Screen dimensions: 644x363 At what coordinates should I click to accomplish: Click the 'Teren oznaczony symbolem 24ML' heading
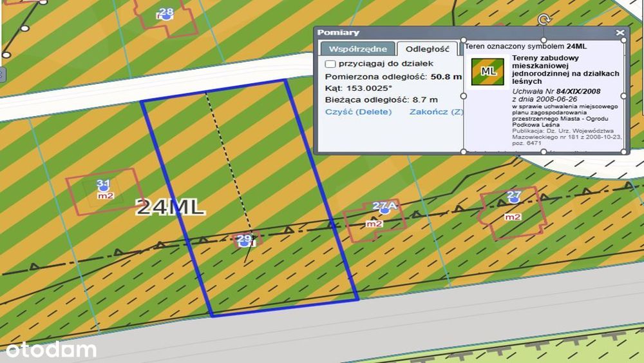coord(526,46)
